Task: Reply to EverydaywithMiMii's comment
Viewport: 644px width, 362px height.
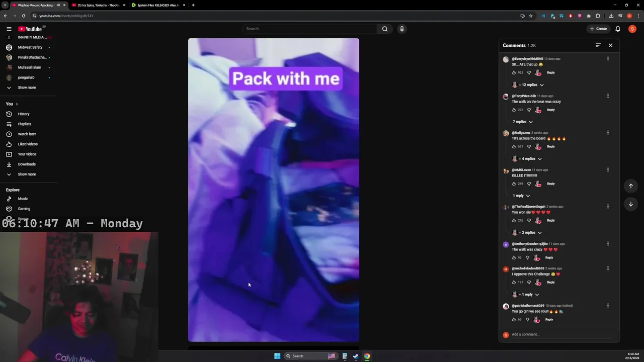Action: tap(551, 73)
